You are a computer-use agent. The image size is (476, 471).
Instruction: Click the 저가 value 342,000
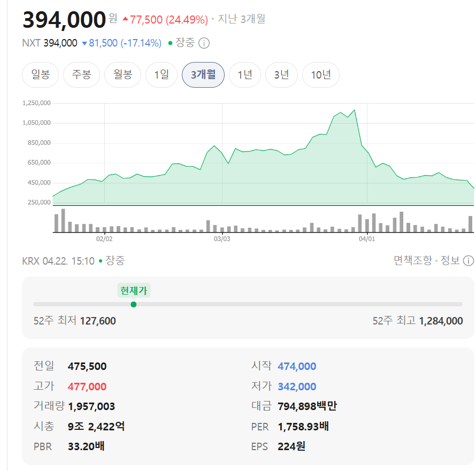(x=297, y=387)
